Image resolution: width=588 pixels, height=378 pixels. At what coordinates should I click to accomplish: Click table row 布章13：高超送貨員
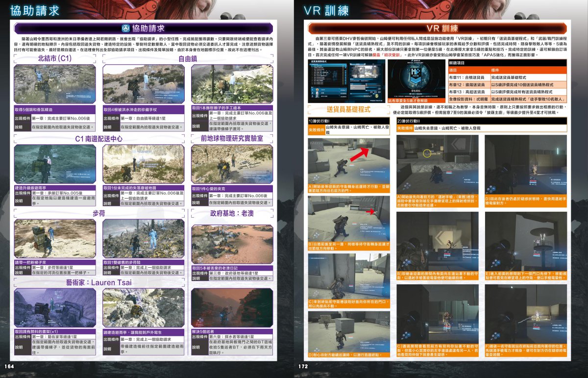[508, 92]
